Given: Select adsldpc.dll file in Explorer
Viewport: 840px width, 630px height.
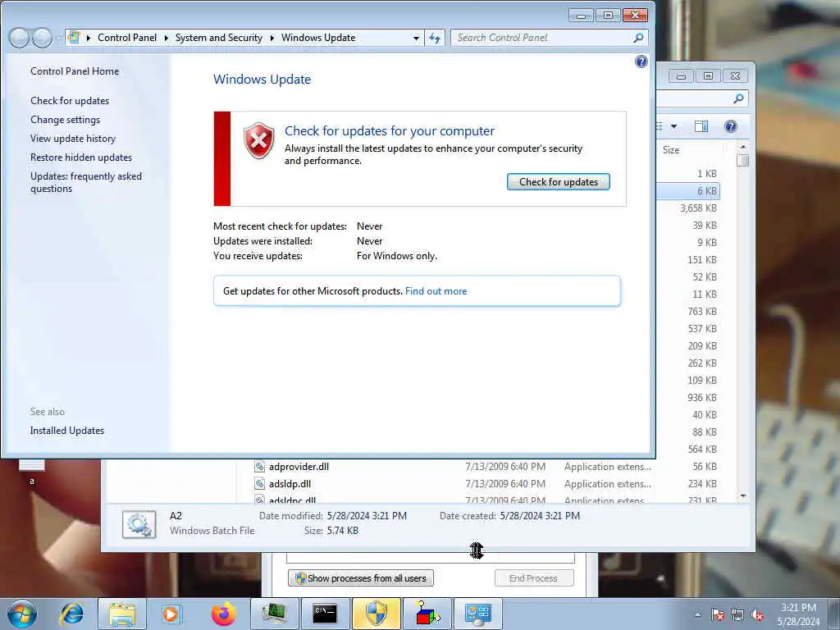Looking at the screenshot, I should (x=292, y=500).
